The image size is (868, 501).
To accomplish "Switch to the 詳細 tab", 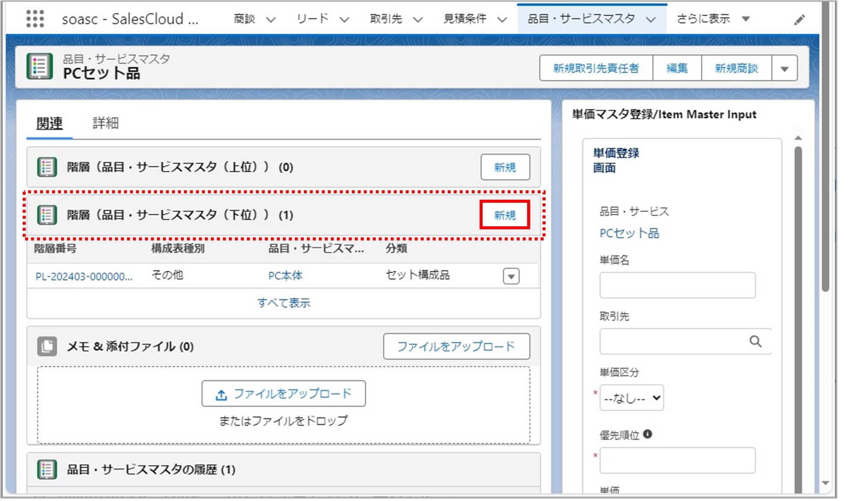I will 105,123.
